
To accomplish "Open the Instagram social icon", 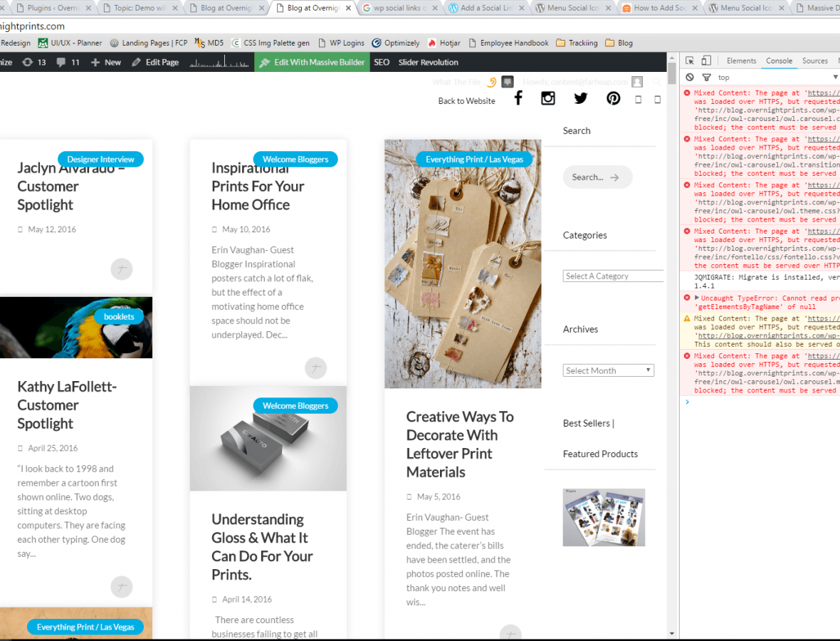I will [x=547, y=98].
